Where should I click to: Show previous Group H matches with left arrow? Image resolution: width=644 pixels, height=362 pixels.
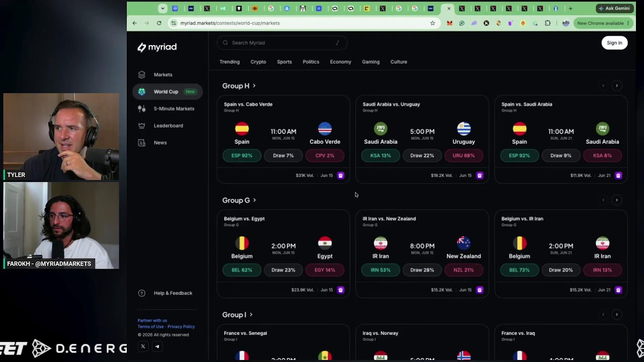pyautogui.click(x=603, y=86)
